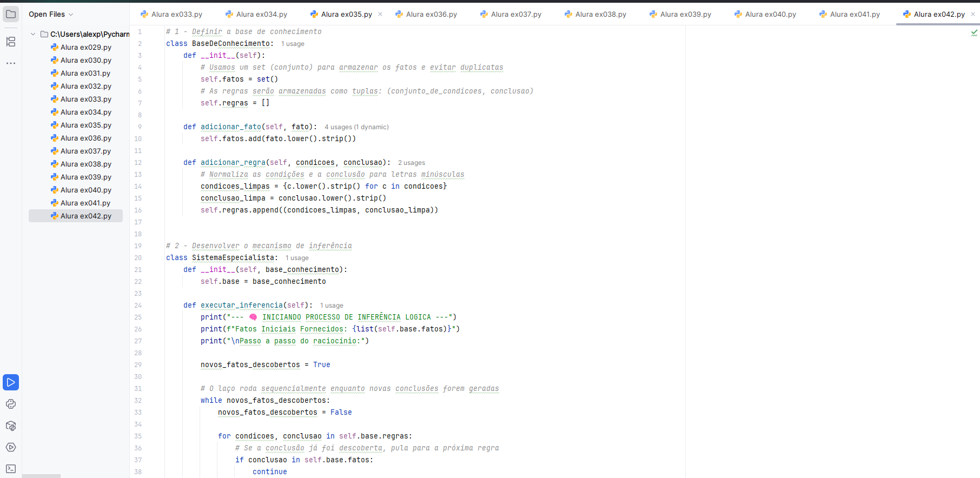Open the Structure tool window icon
The height and width of the screenshot is (478, 980).
coord(11,42)
